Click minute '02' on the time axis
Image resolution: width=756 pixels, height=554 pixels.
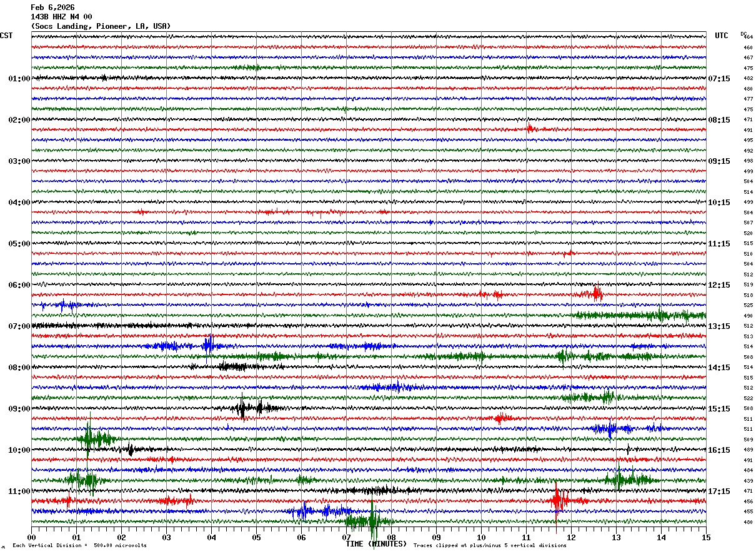point(121,538)
